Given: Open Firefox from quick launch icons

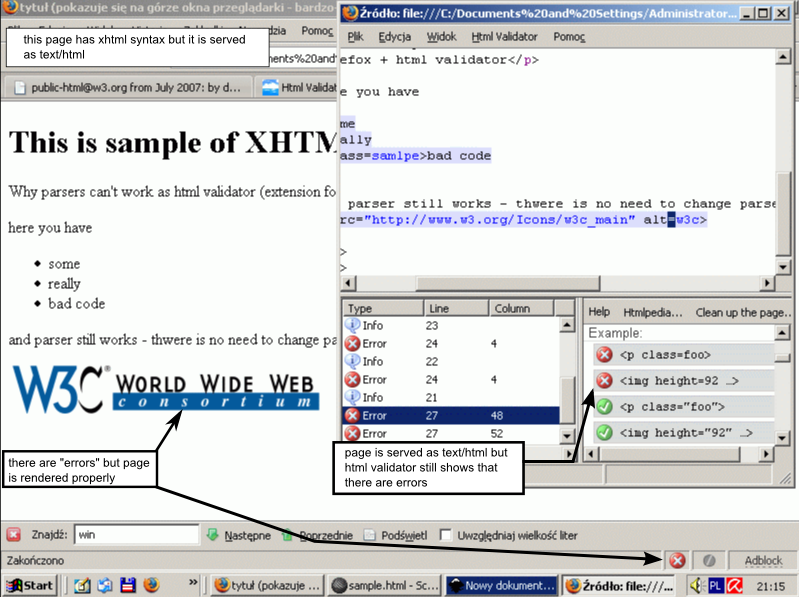Looking at the screenshot, I should [151, 585].
